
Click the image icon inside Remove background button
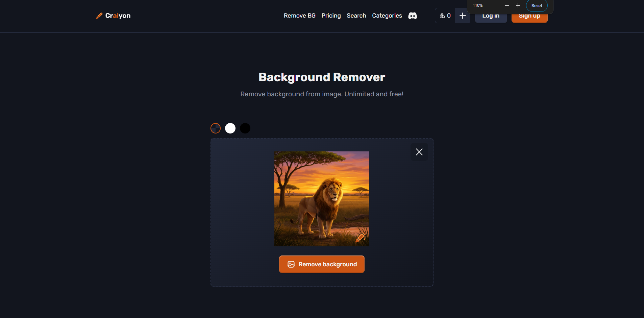pyautogui.click(x=291, y=264)
